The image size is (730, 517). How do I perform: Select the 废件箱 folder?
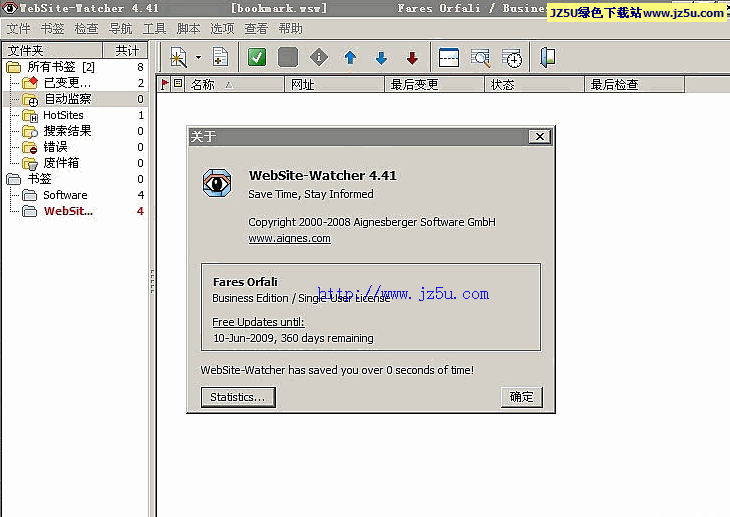coord(61,163)
